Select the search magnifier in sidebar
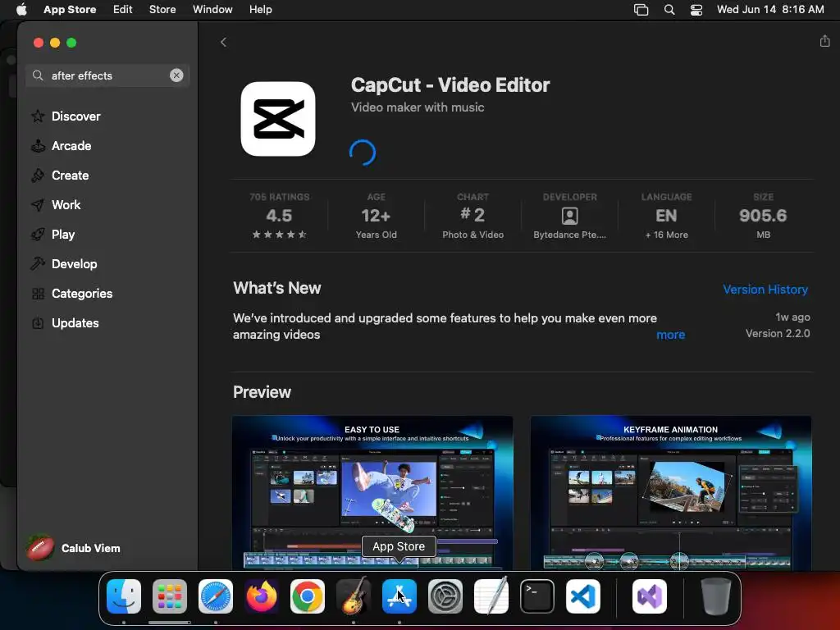This screenshot has height=630, width=840. (x=38, y=75)
